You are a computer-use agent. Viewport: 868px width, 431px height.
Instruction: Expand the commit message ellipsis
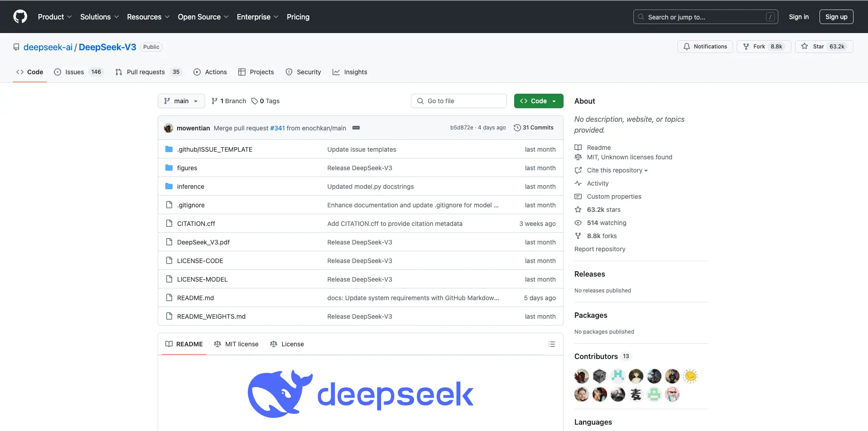tap(356, 128)
